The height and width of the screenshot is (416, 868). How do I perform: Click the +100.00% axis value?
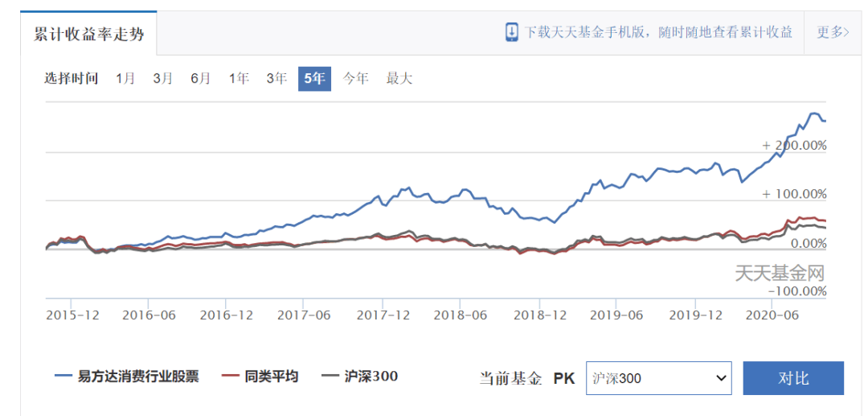794,195
